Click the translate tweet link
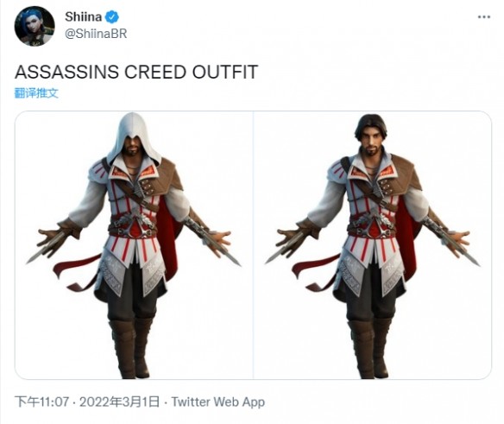 coord(36,93)
